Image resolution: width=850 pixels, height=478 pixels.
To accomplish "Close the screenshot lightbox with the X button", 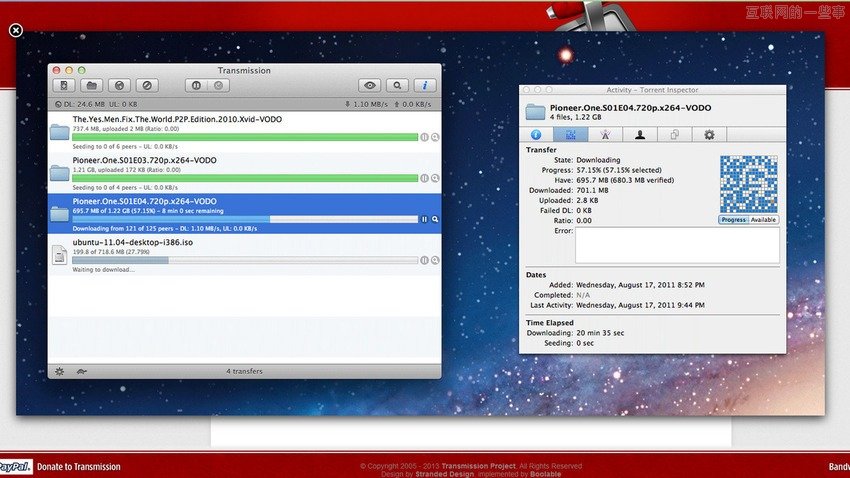I will [16, 30].
